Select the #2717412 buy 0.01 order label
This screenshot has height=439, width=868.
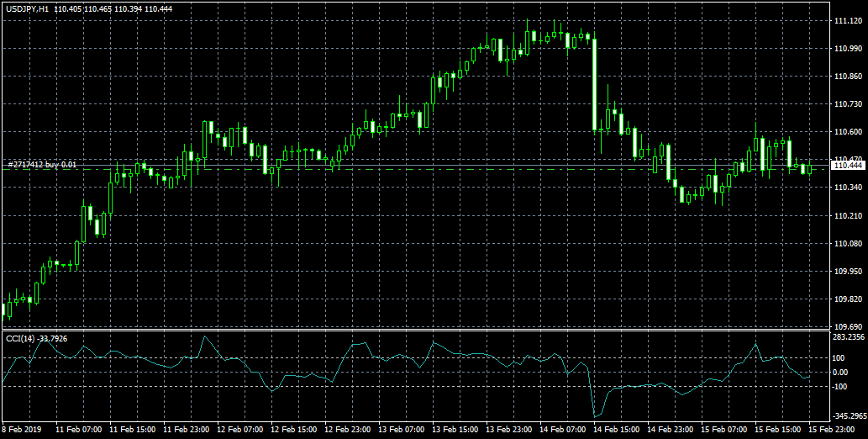[42, 165]
